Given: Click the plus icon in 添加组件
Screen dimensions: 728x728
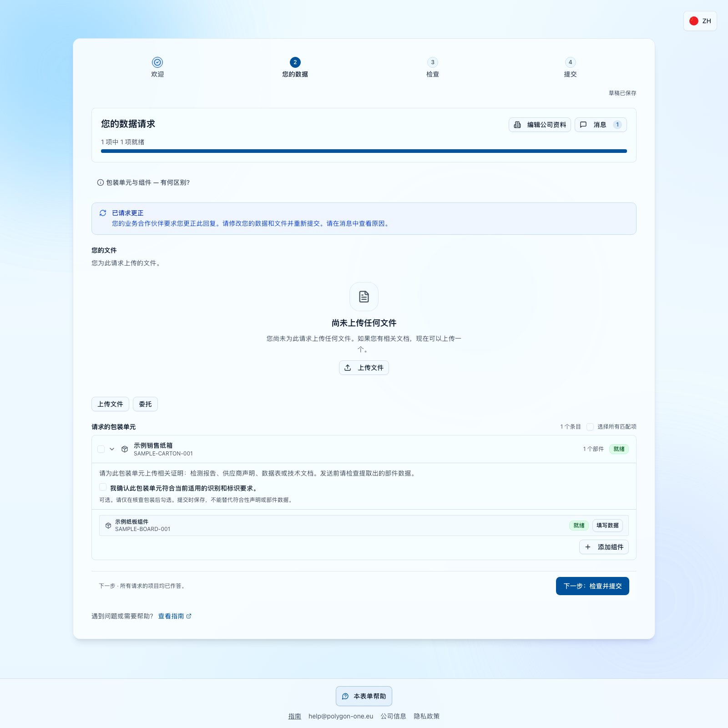Looking at the screenshot, I should coord(588,547).
